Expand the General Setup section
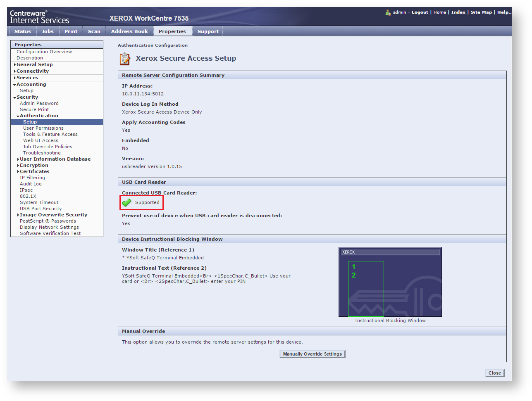532x401 pixels. click(34, 64)
